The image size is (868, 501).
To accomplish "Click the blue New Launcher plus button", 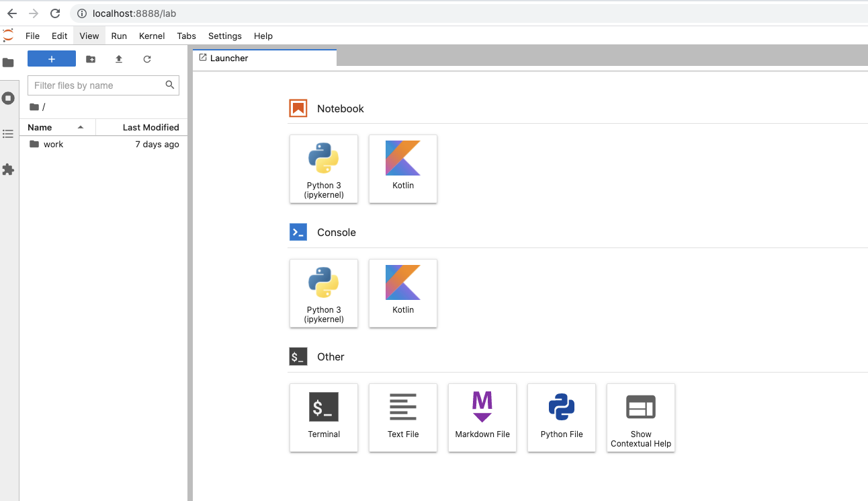I will [52, 59].
